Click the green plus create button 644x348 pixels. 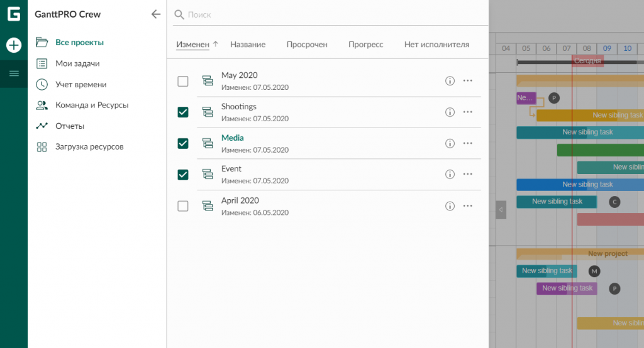(x=14, y=45)
